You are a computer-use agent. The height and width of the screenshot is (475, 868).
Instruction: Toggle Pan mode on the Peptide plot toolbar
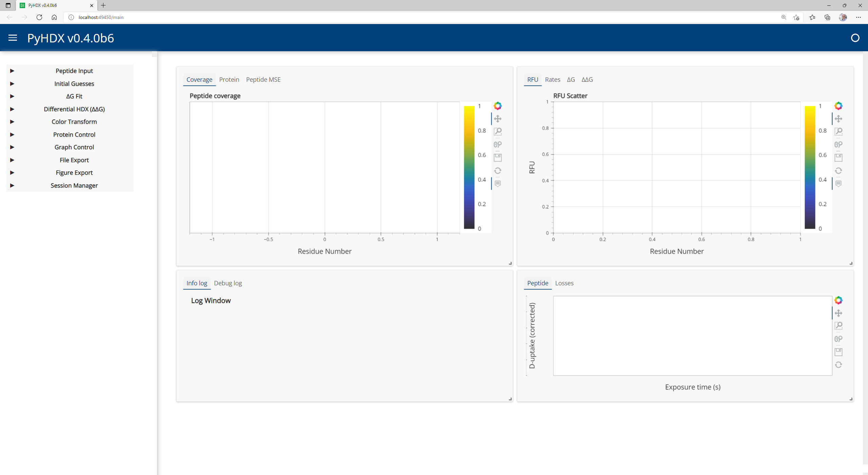pyautogui.click(x=839, y=313)
